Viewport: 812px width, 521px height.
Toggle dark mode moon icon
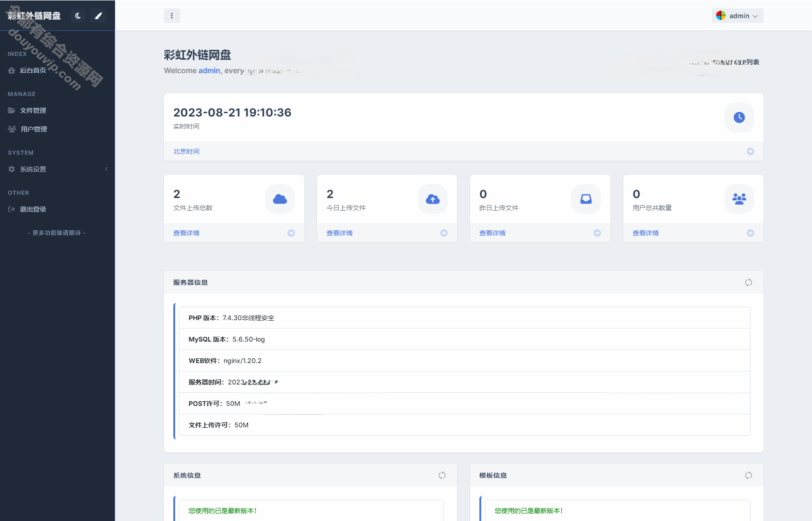[78, 16]
